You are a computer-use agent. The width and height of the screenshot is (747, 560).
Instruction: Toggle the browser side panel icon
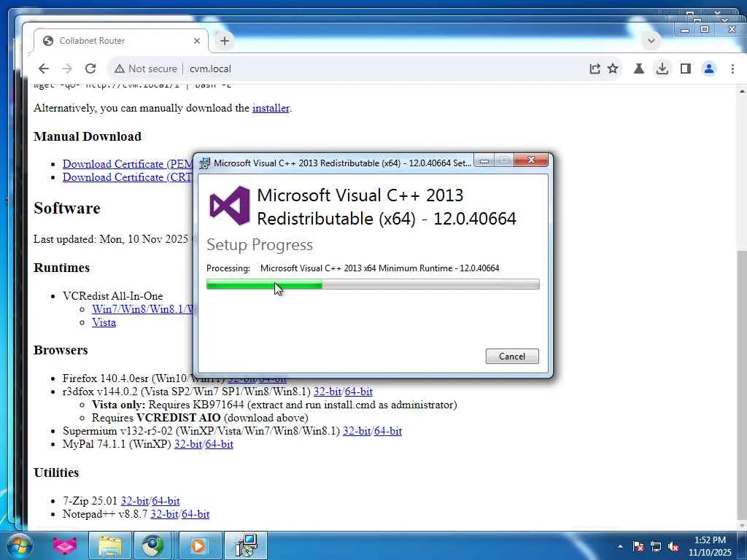pos(686,69)
